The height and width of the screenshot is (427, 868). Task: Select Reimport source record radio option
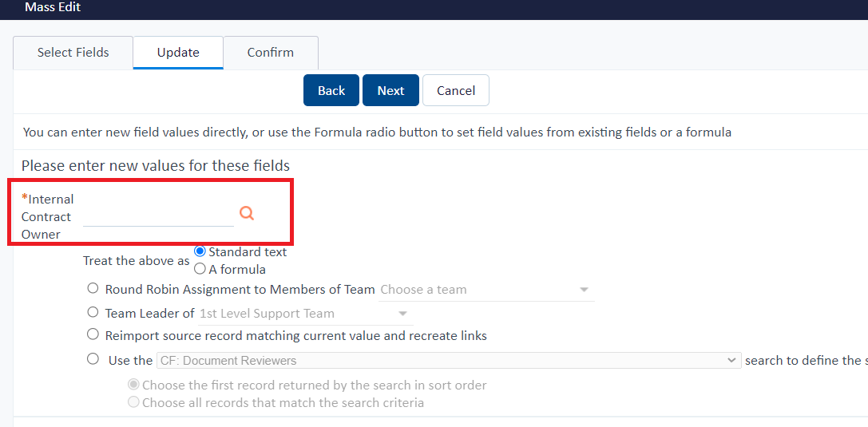coord(93,334)
